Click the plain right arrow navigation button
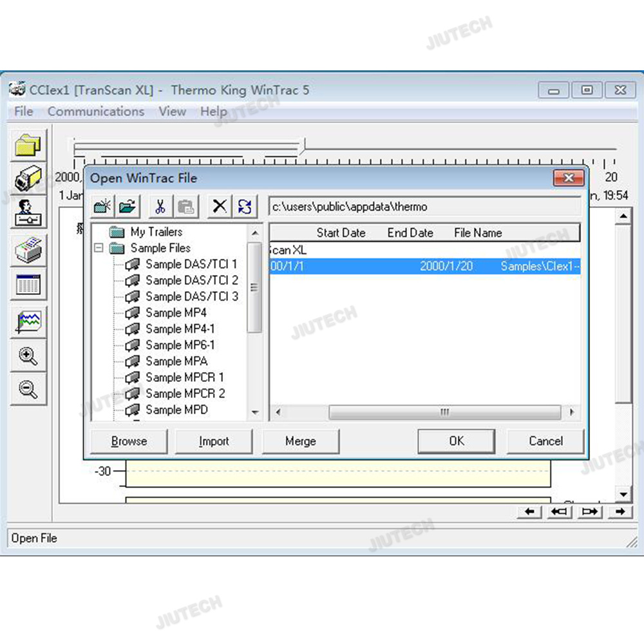 (620, 512)
